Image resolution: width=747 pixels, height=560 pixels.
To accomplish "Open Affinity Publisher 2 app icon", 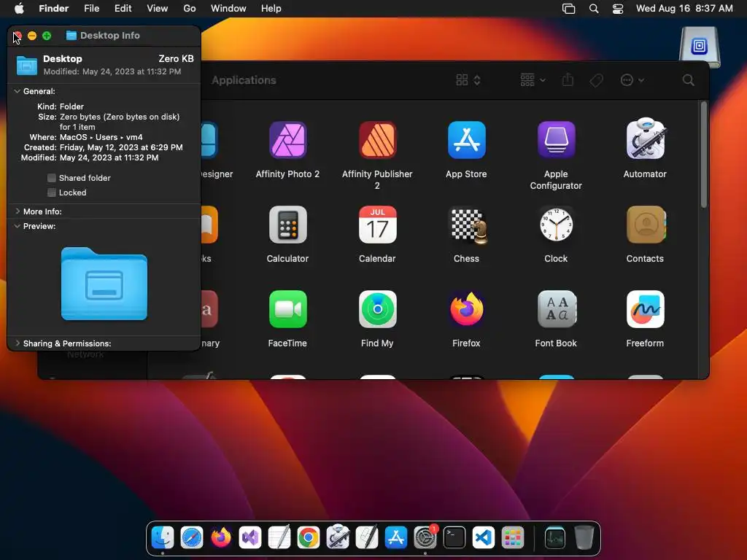I will click(x=377, y=140).
